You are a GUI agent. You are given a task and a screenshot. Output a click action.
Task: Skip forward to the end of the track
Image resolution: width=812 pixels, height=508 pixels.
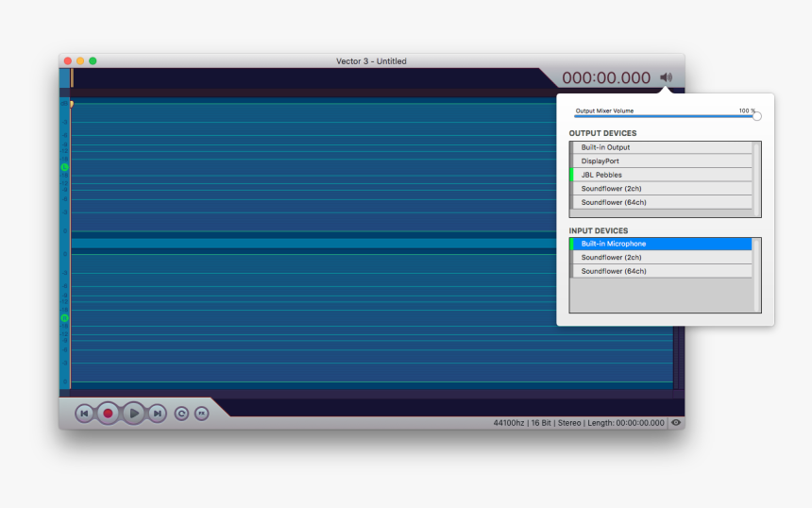click(158, 414)
